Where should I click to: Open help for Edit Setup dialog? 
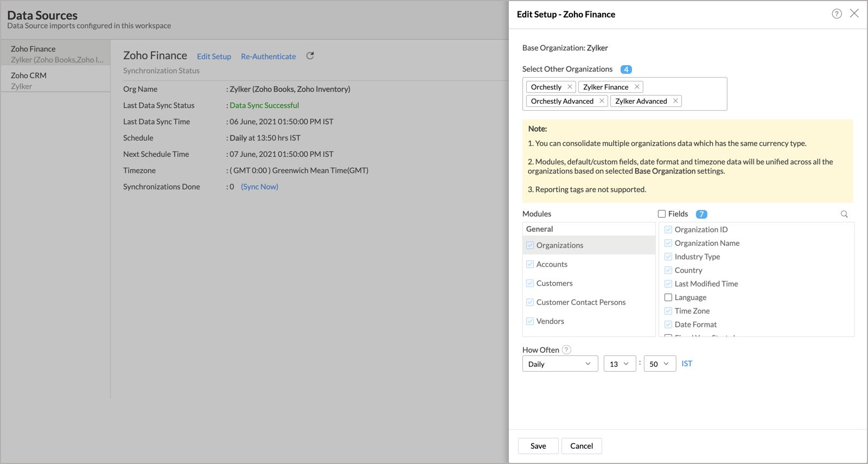click(837, 14)
